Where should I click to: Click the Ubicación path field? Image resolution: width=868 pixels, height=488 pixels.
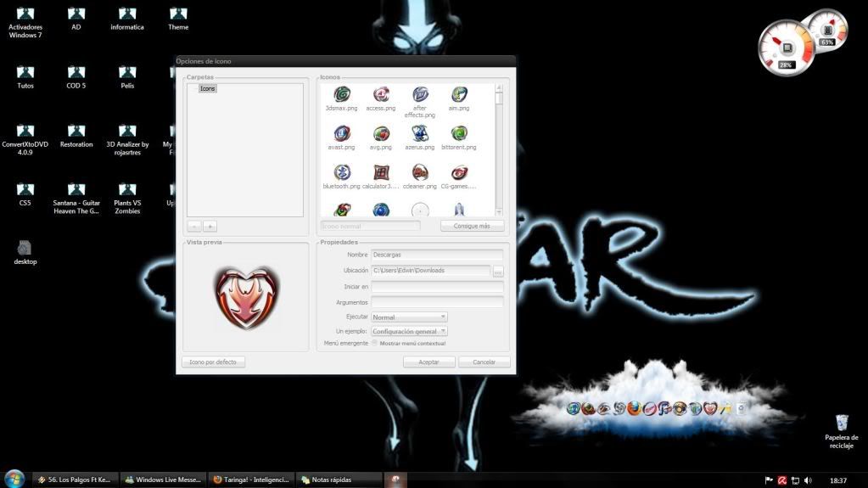(431, 271)
